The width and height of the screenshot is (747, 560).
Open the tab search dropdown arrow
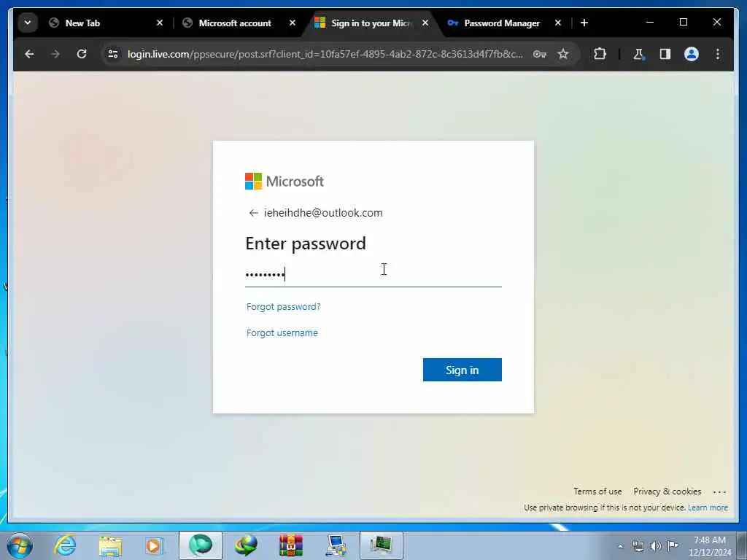click(x=28, y=23)
